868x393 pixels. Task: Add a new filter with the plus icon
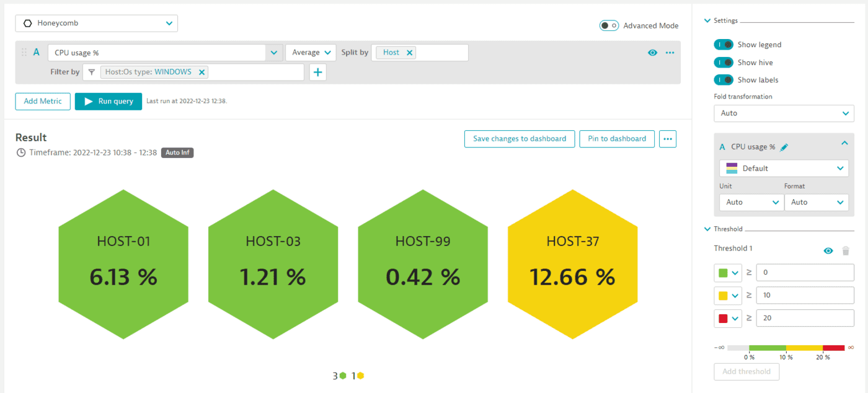pos(317,72)
